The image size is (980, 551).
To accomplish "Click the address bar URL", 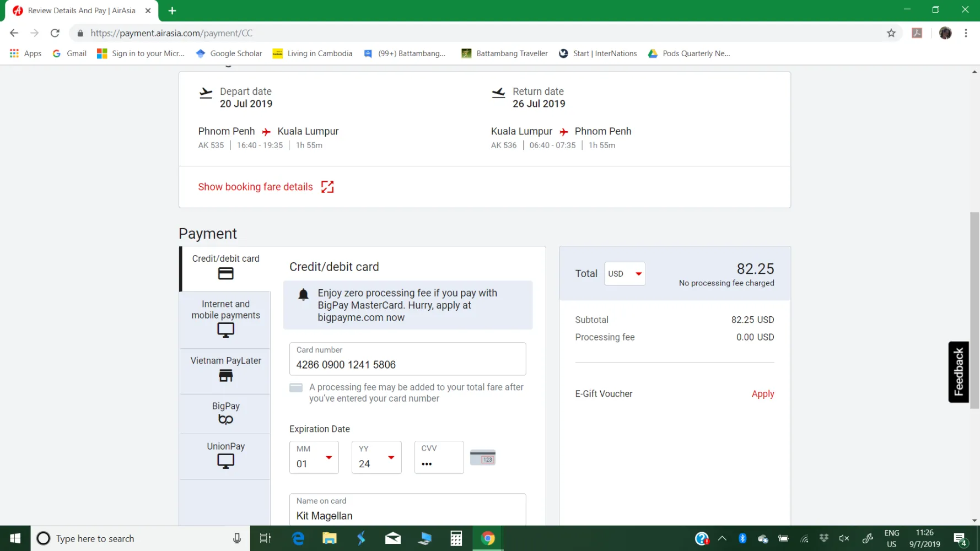I will pos(171,33).
